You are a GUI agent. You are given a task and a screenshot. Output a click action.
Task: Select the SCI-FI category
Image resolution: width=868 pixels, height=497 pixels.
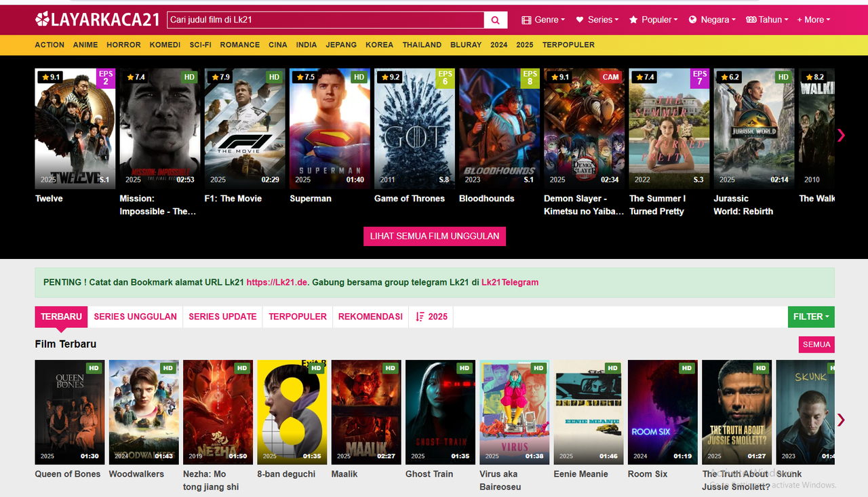coord(200,45)
